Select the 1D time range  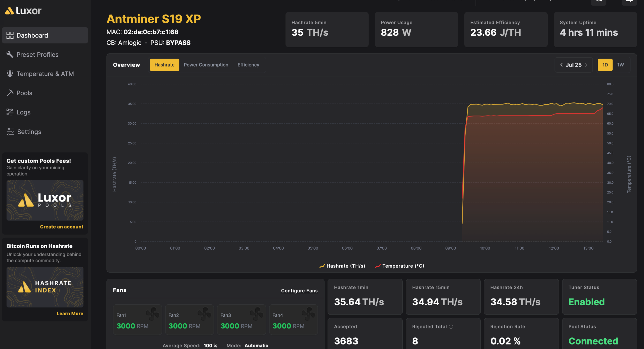(605, 65)
